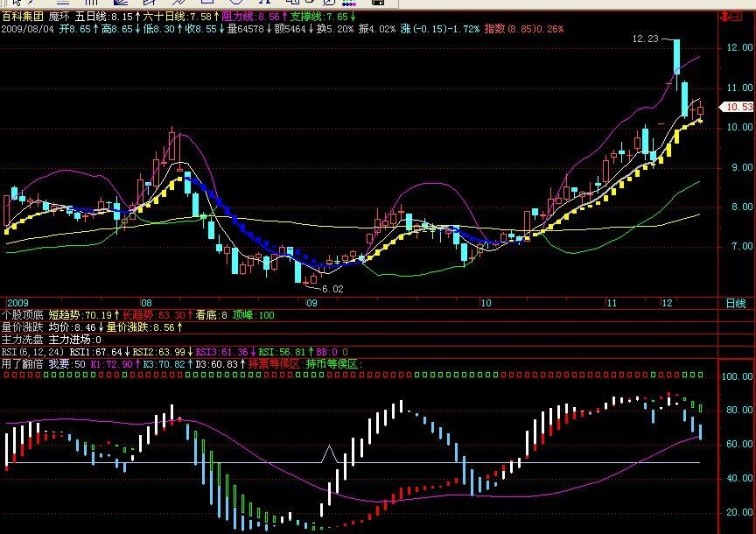Click the red rectangle icon beside the anchor
This screenshot has height=534, width=756.
coord(736,17)
